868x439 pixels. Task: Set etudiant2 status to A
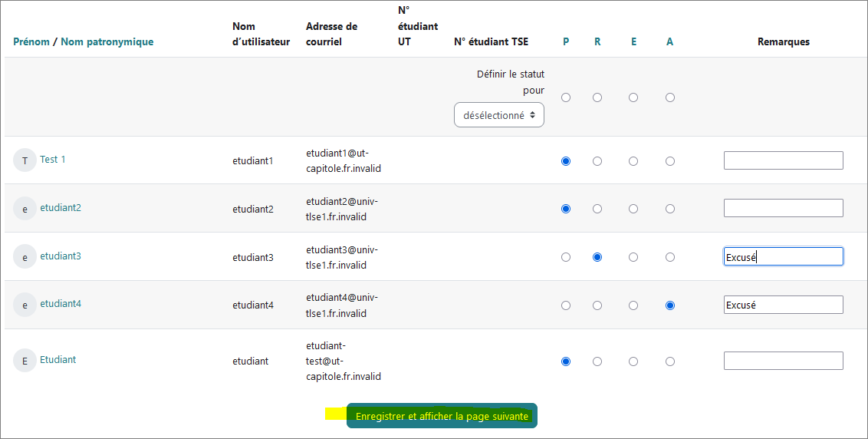point(670,209)
